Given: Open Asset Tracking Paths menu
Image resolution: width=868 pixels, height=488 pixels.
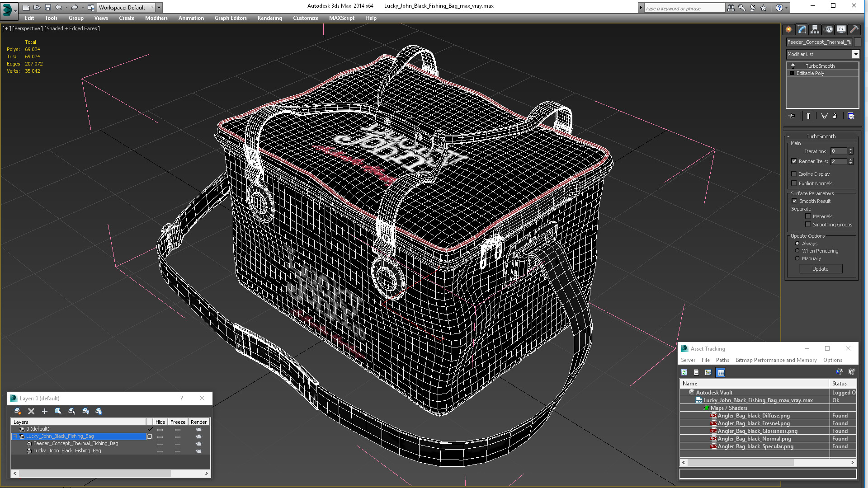Looking at the screenshot, I should coord(722,360).
